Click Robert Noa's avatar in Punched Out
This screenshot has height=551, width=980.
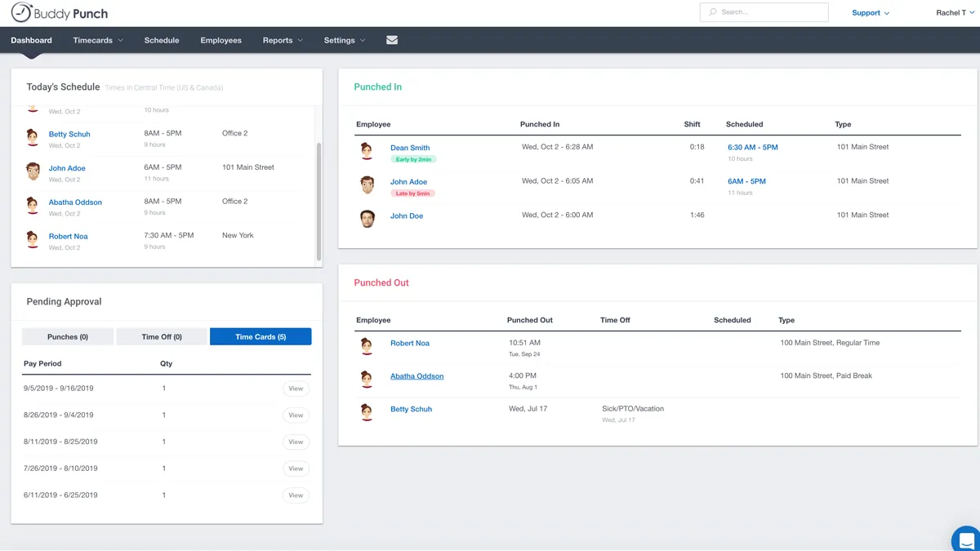click(x=367, y=346)
